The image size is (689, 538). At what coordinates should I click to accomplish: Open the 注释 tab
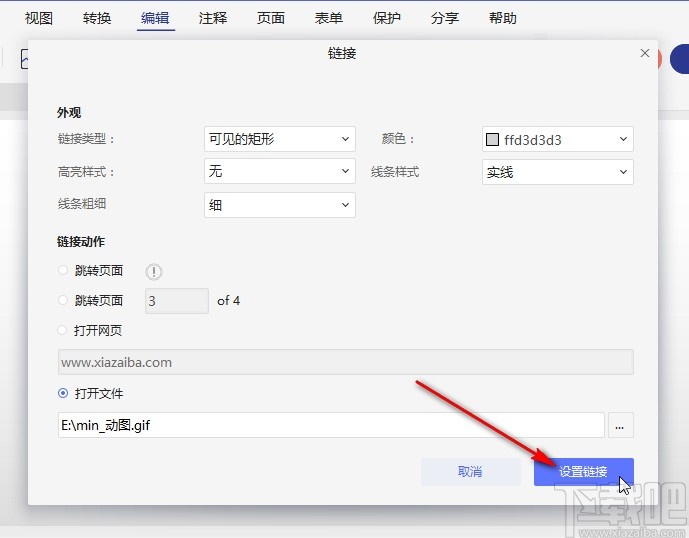pos(213,18)
